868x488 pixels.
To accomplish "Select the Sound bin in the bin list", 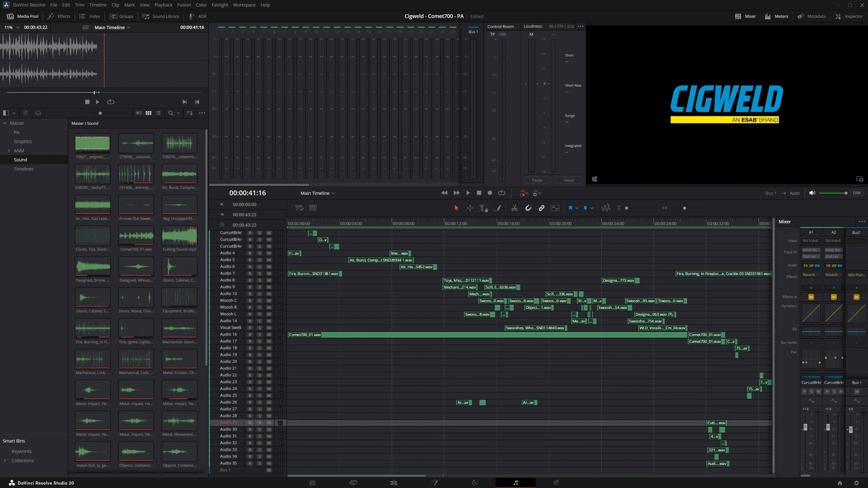I will point(34,160).
